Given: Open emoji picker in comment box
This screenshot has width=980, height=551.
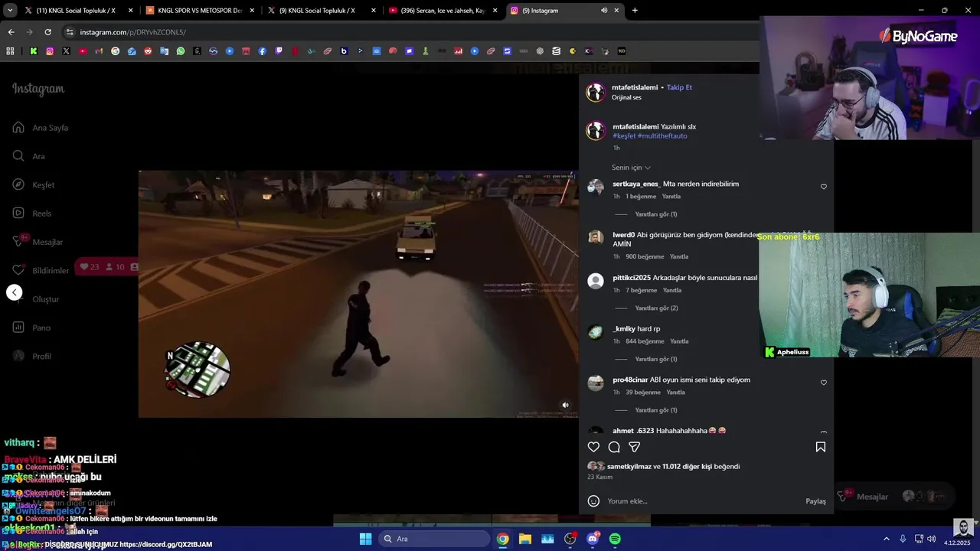Looking at the screenshot, I should [x=593, y=501].
